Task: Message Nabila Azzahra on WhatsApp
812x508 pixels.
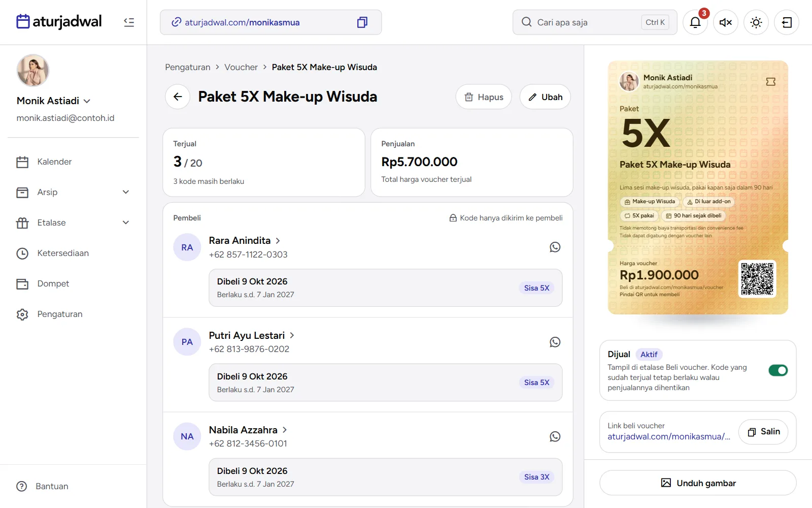Action: pos(555,436)
